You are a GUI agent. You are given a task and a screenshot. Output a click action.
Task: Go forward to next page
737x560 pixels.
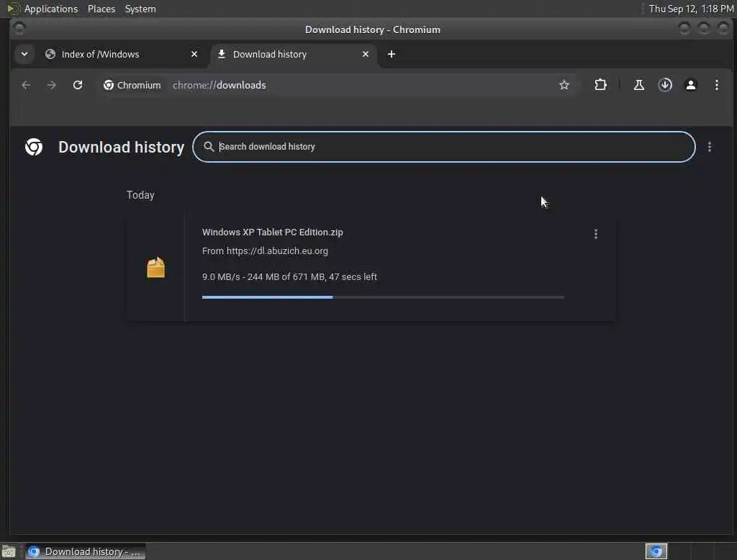[x=52, y=85]
